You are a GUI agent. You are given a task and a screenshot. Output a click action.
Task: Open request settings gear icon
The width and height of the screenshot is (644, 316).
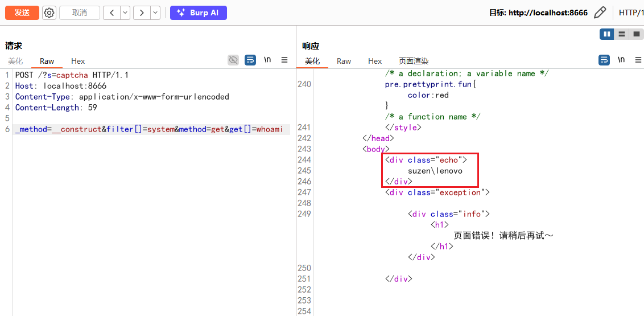tap(49, 13)
